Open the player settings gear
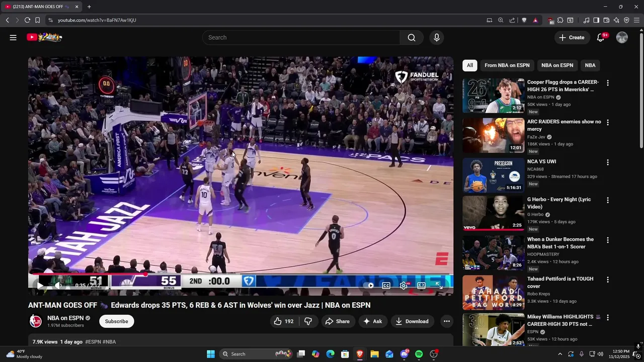The height and width of the screenshot is (362, 644). click(404, 285)
